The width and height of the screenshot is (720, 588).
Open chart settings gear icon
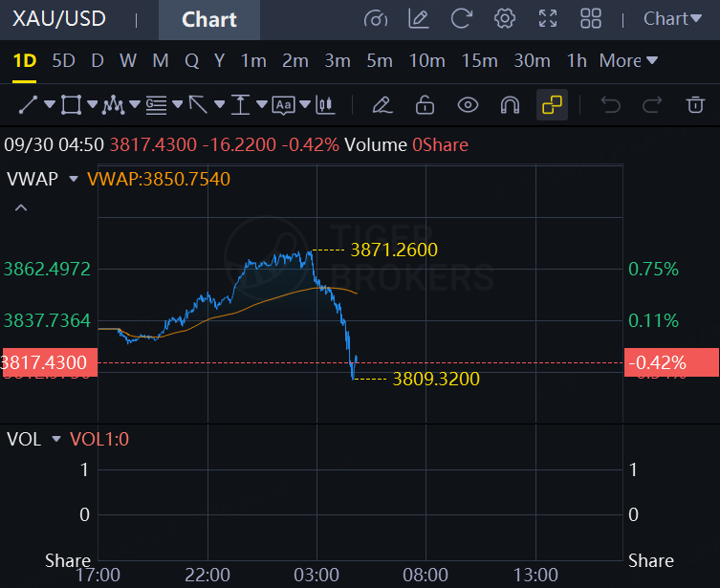[x=504, y=19]
